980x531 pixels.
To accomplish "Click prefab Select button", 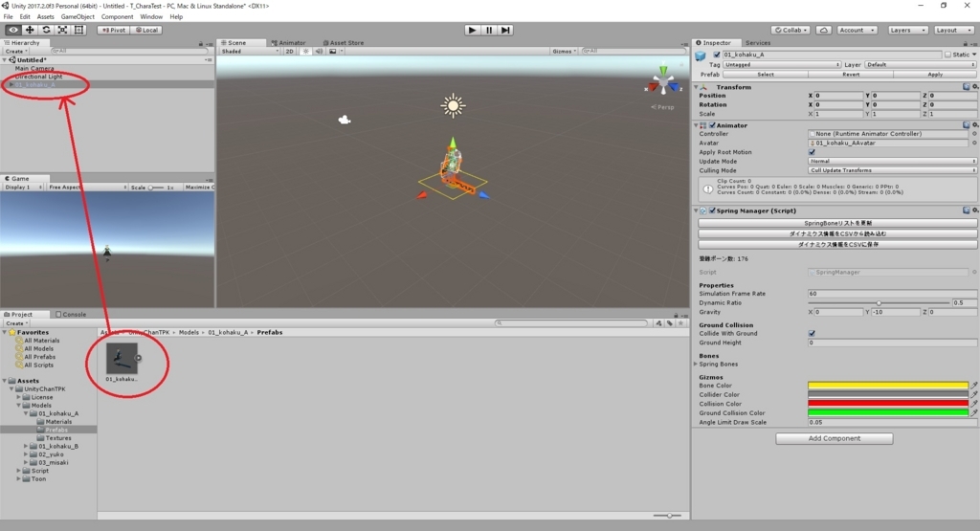I will tap(766, 75).
